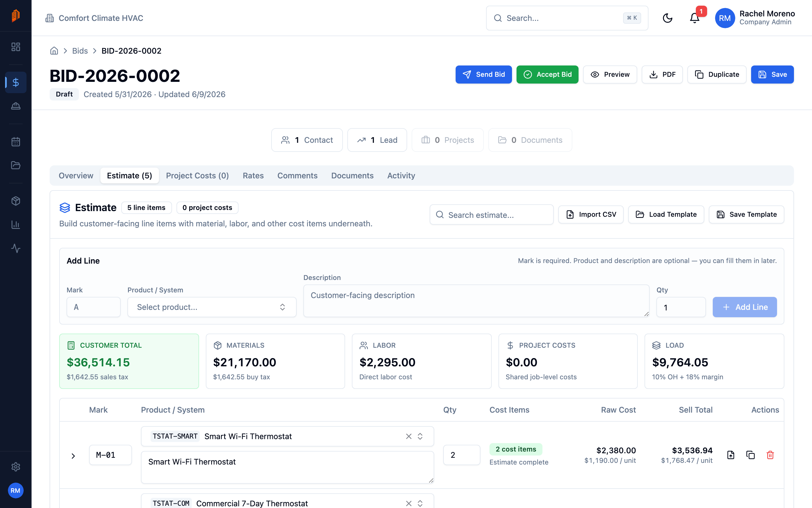Screen dimensions: 812x508
Task: Open the bar chart reports sidebar icon
Action: 16,224
